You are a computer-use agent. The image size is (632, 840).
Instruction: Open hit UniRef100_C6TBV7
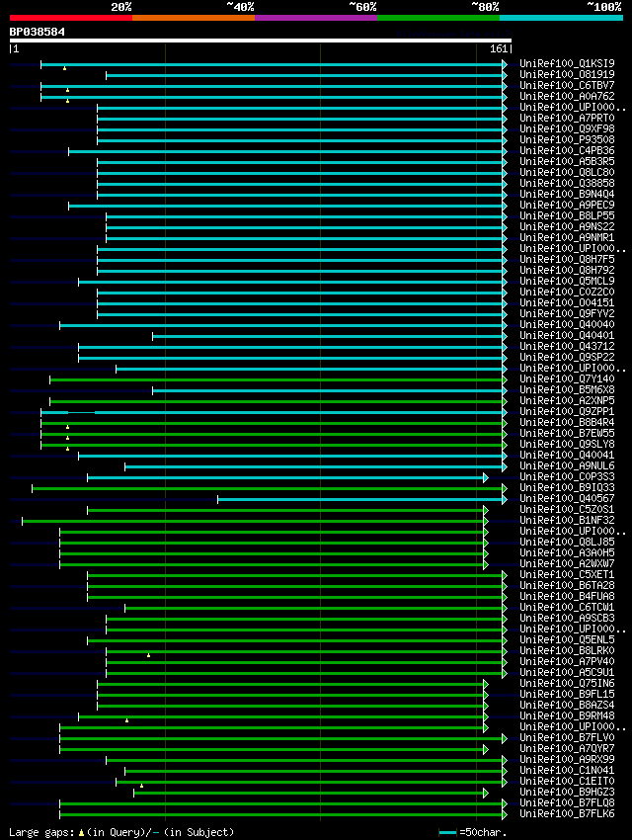click(x=567, y=85)
